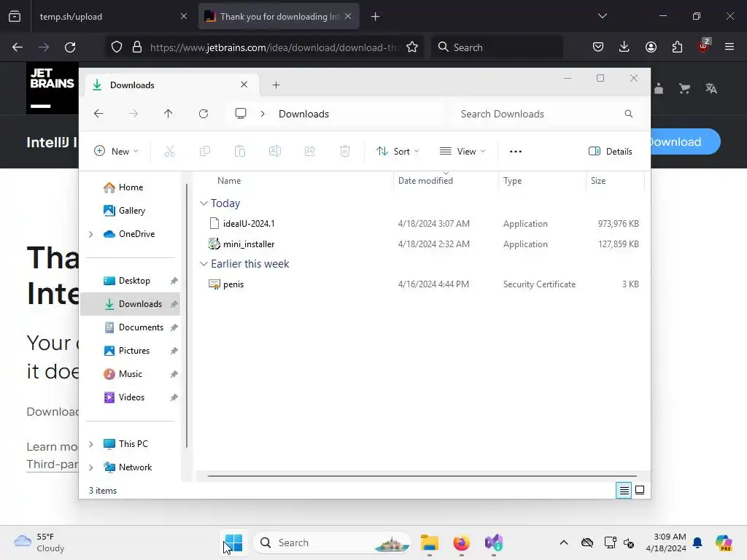Bookmark this page with star icon

[412, 47]
